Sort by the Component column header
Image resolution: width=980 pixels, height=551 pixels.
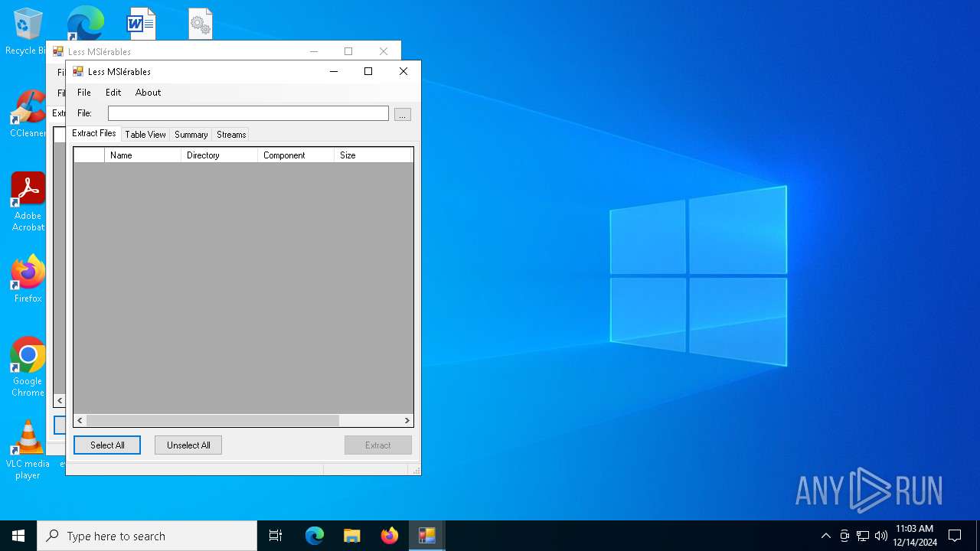[296, 155]
